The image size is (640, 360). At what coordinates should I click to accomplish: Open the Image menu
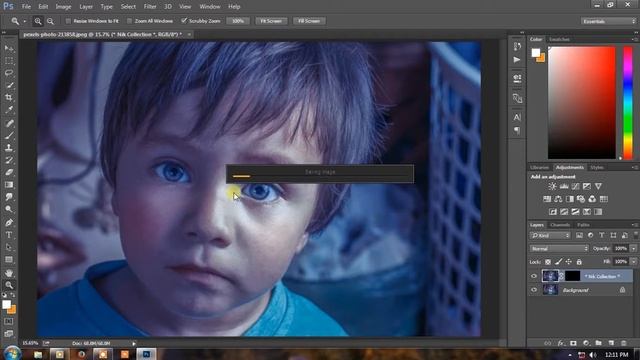(x=63, y=7)
